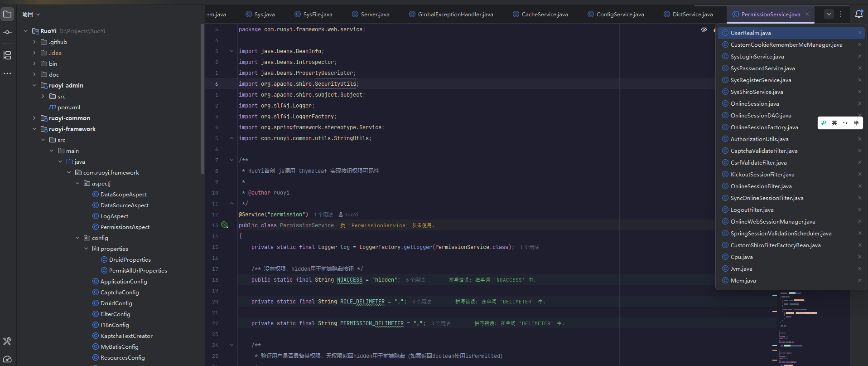
Task: Switch to the ConfigService.java tab
Action: click(x=616, y=14)
